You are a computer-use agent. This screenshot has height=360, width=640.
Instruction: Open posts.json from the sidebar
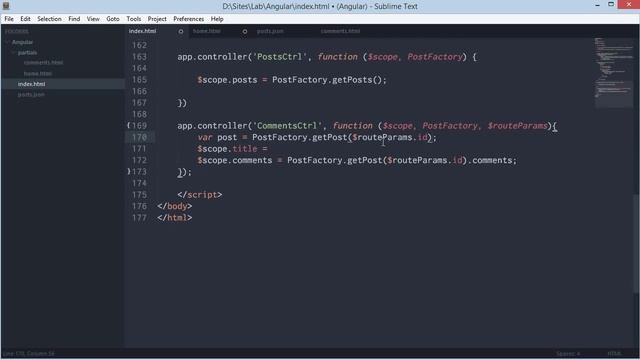tap(31, 94)
